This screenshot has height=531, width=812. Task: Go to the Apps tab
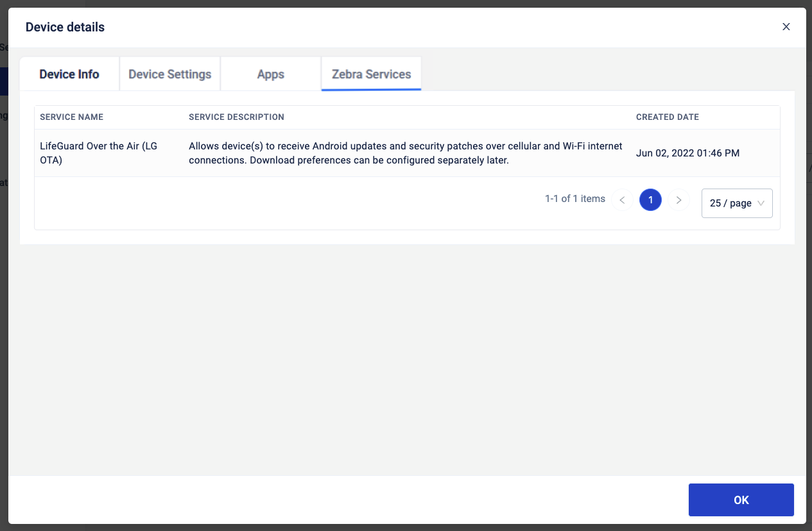(270, 74)
